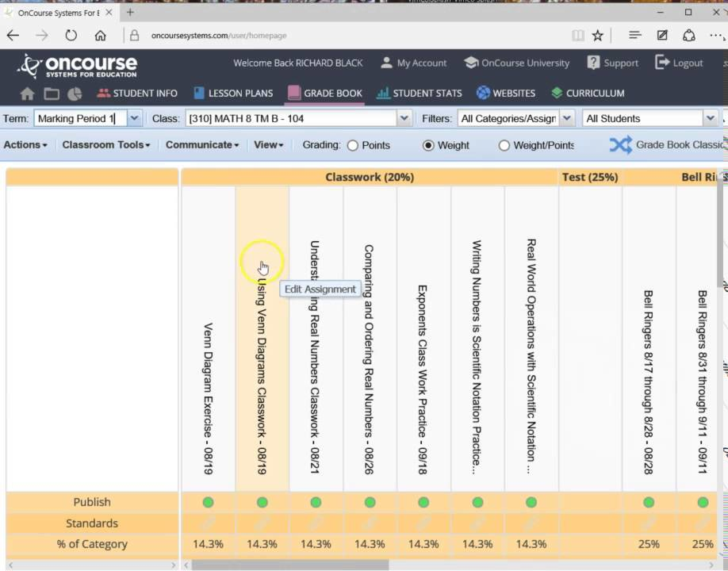Click the Favorites star in the browser toolbar
The image size is (728, 571).
point(598,35)
